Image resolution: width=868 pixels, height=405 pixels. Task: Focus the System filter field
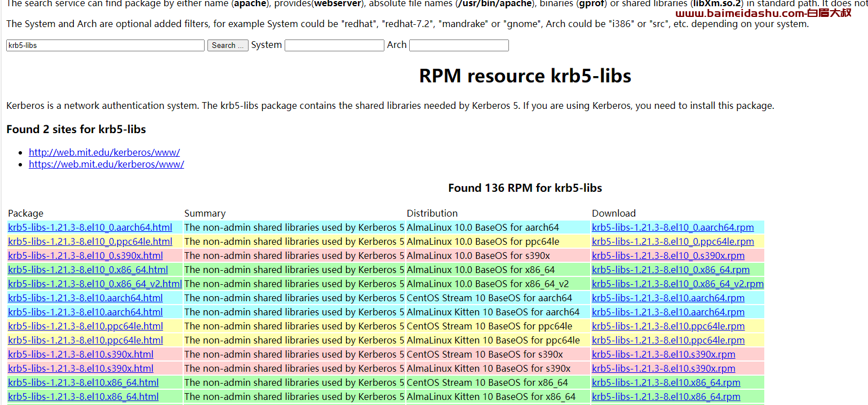(334, 46)
